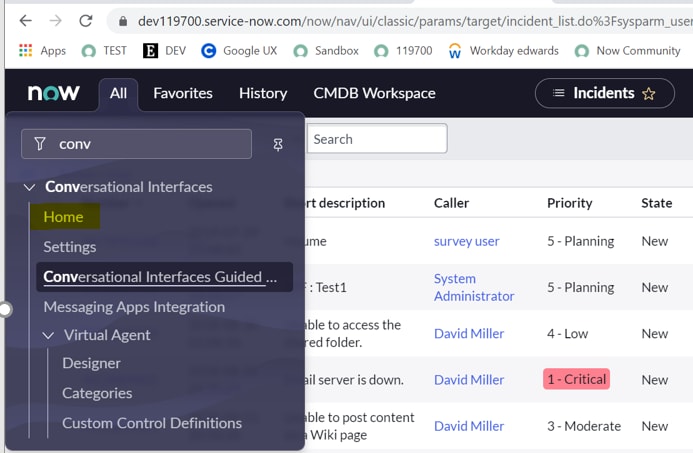Open caller 'survey user' link
The height and width of the screenshot is (453, 693).
466,241
